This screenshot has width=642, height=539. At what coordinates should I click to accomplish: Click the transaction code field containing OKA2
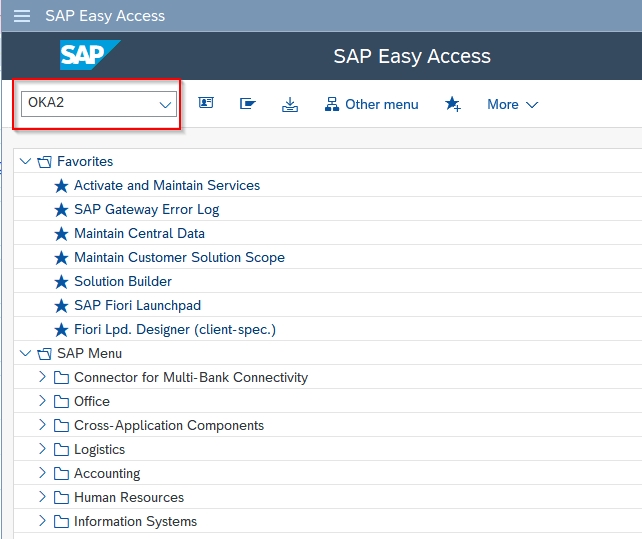pyautogui.click(x=99, y=104)
